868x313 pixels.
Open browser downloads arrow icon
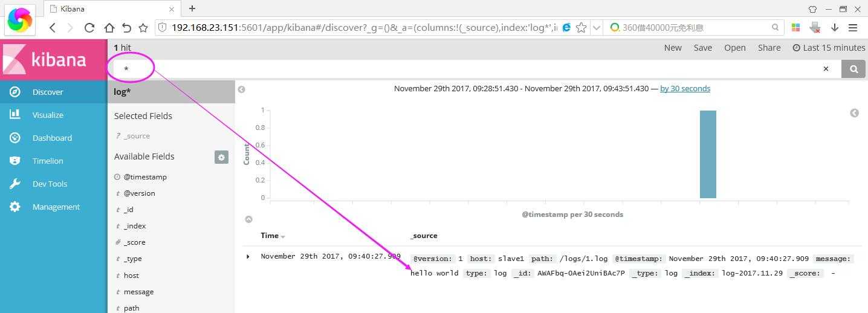tap(835, 28)
